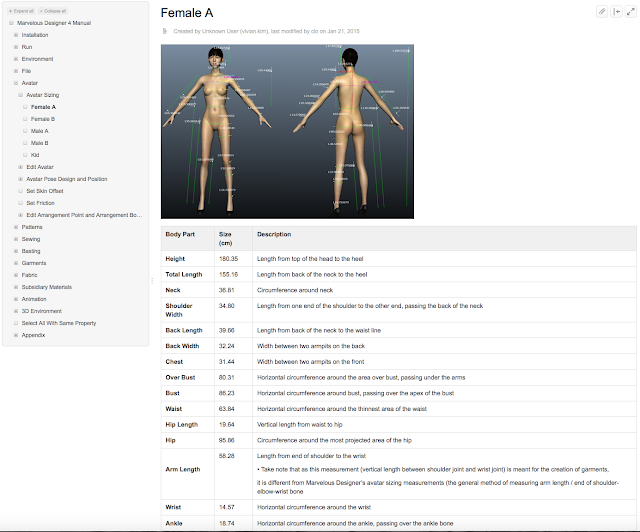Click 'Circumference around neck' description
Screen dimensions: 640x532
point(295,290)
